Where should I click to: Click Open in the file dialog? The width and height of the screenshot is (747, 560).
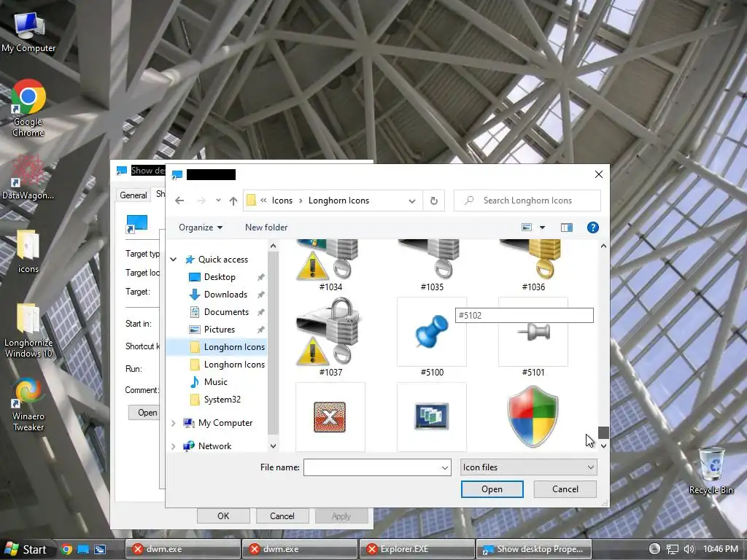tap(492, 489)
